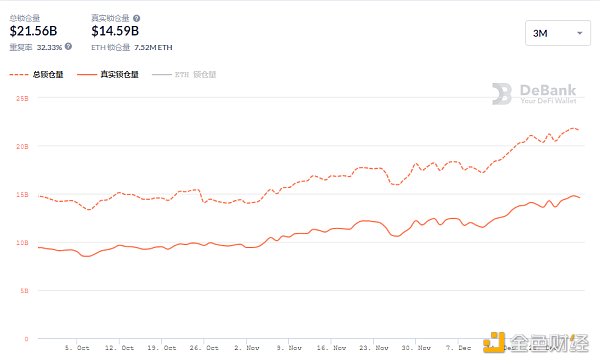Click the dropdown arrow beside 3M

point(579,33)
